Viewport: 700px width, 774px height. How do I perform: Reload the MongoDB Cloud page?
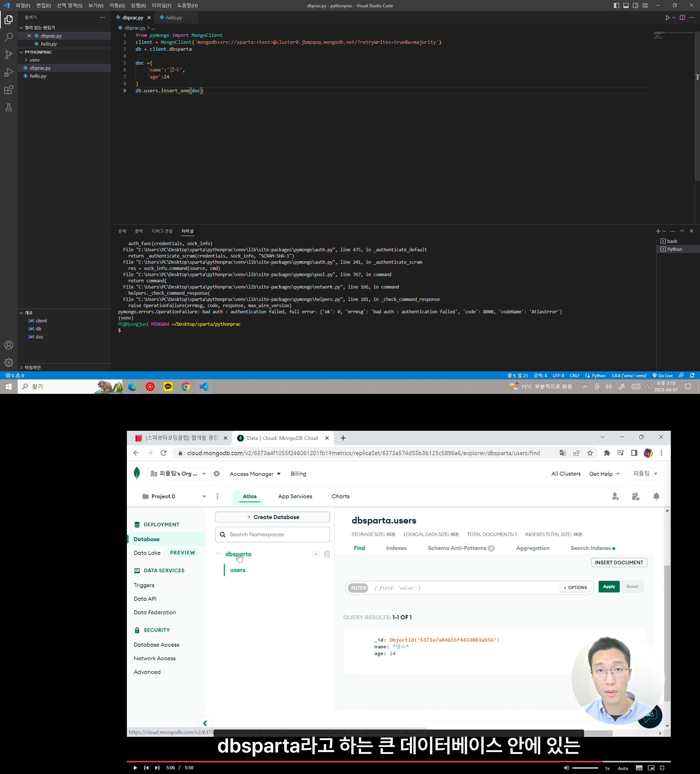click(163, 453)
